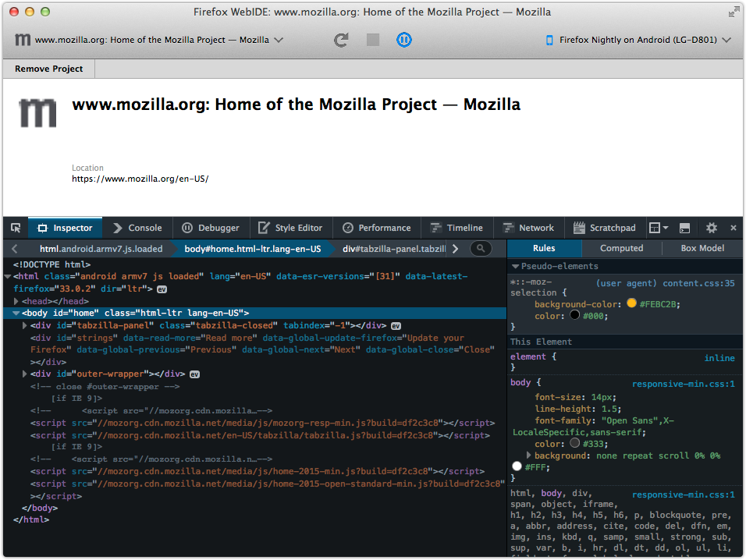Click the #FFF background color swatch
Viewport: 746px width, 560px height.
[517, 466]
